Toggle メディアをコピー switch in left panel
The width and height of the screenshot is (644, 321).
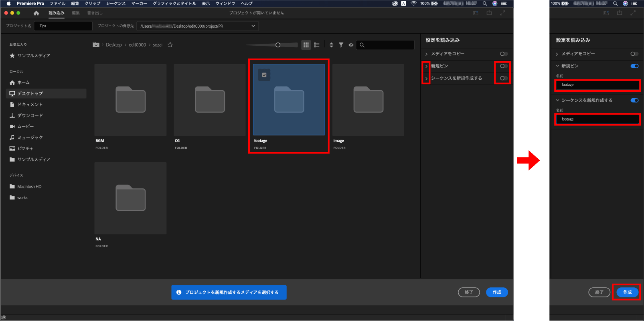(504, 54)
